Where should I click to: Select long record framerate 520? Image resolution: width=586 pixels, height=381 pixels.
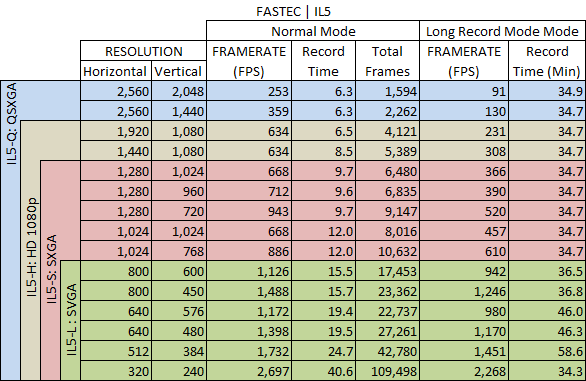click(464, 211)
